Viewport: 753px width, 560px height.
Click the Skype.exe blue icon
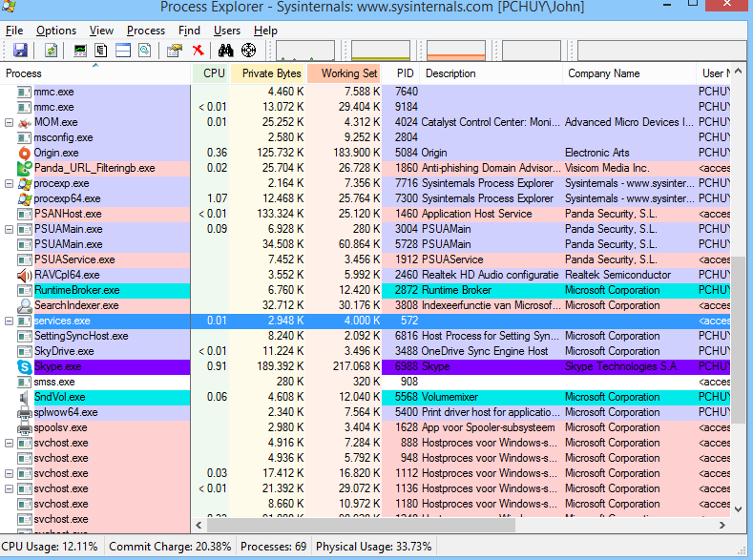pyautogui.click(x=25, y=367)
